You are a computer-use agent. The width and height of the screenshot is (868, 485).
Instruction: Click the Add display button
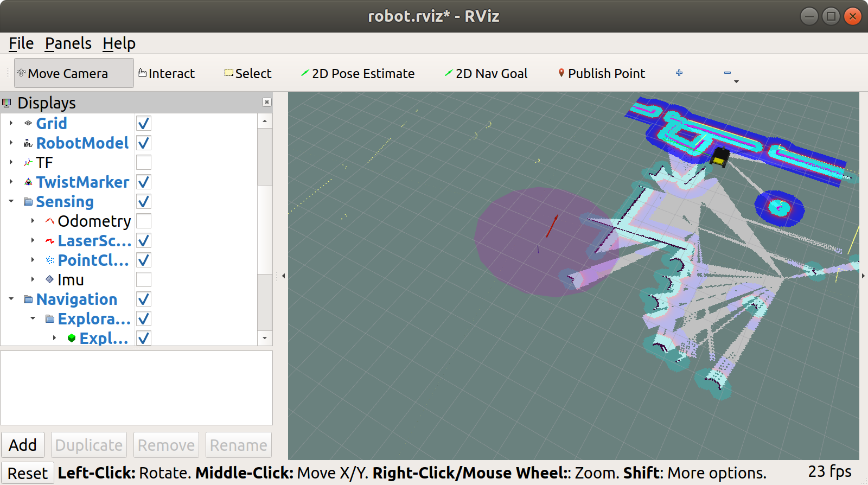(x=23, y=445)
